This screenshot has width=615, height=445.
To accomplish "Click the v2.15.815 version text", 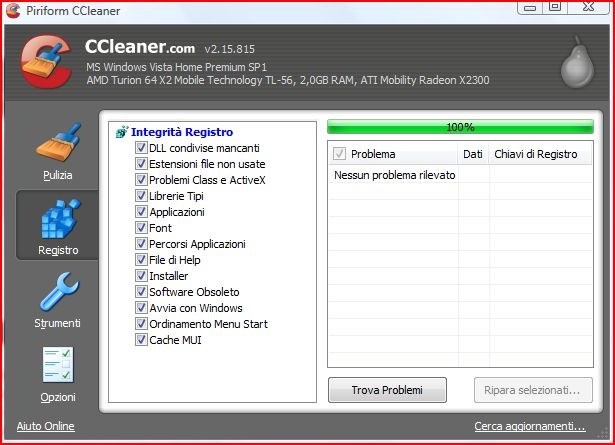I will click(x=229, y=49).
